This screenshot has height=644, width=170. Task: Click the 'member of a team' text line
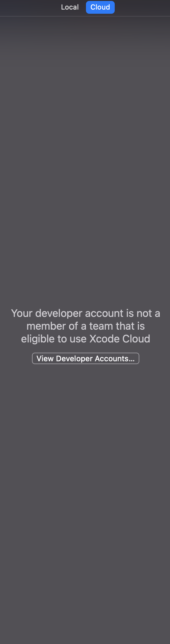click(86, 326)
